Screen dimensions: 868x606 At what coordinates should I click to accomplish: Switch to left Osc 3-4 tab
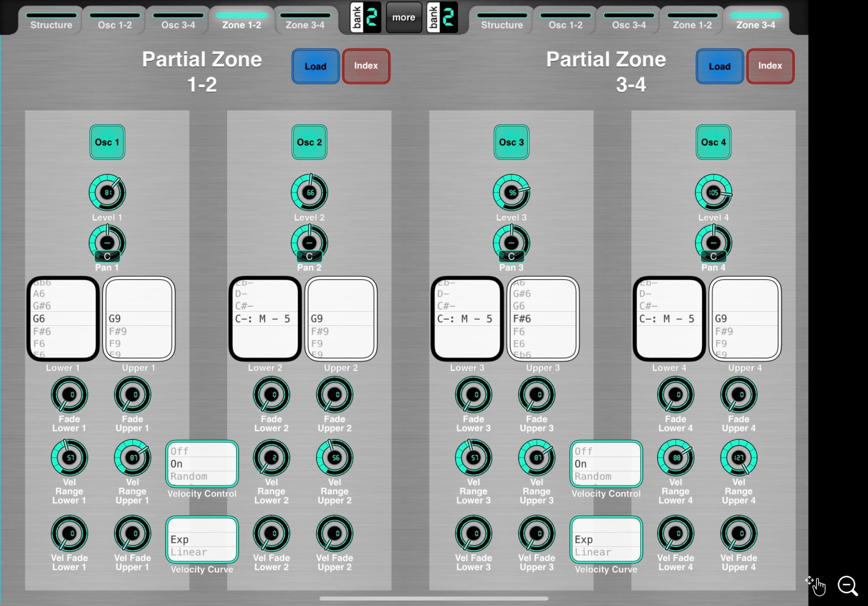tap(178, 21)
